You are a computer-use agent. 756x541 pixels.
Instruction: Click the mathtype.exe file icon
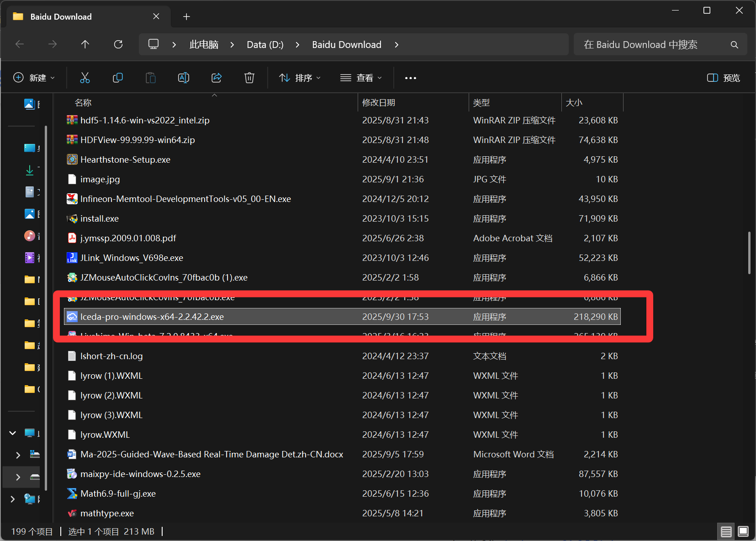point(72,513)
